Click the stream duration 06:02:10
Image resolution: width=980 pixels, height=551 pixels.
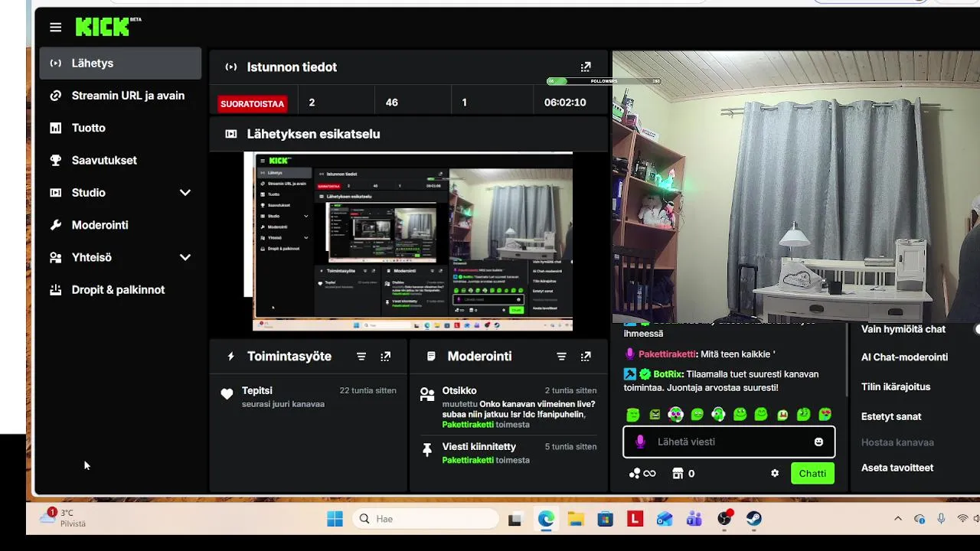565,103
